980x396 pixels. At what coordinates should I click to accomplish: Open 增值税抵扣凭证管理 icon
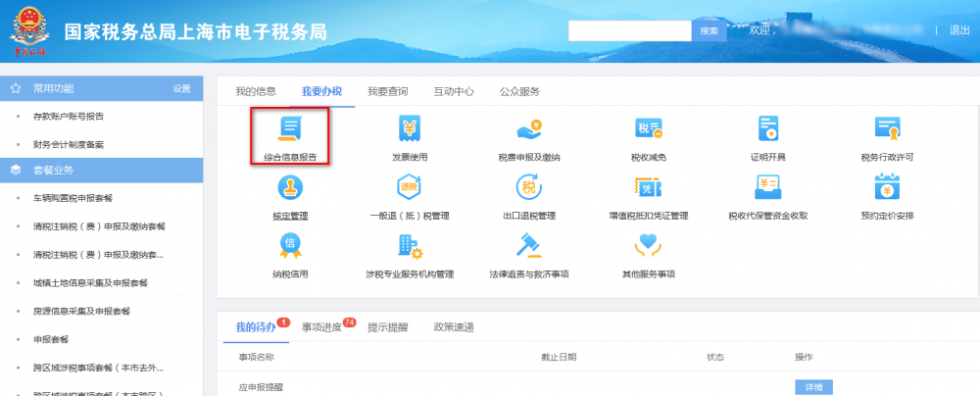[x=648, y=187]
